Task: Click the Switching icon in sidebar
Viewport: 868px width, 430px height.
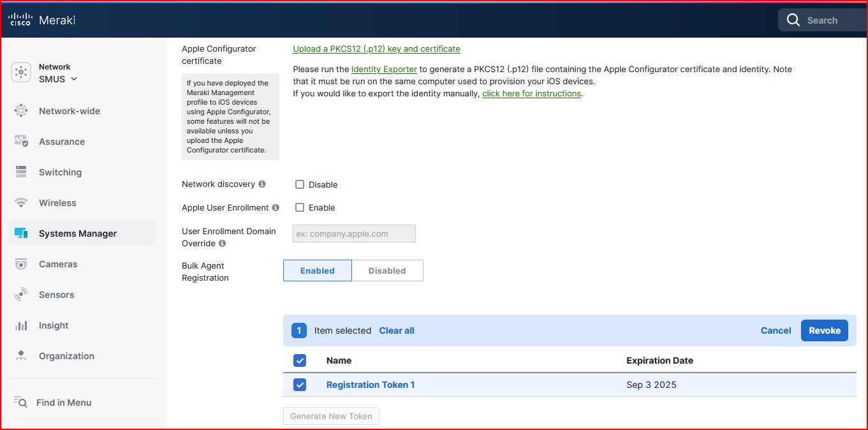Action: (21, 172)
